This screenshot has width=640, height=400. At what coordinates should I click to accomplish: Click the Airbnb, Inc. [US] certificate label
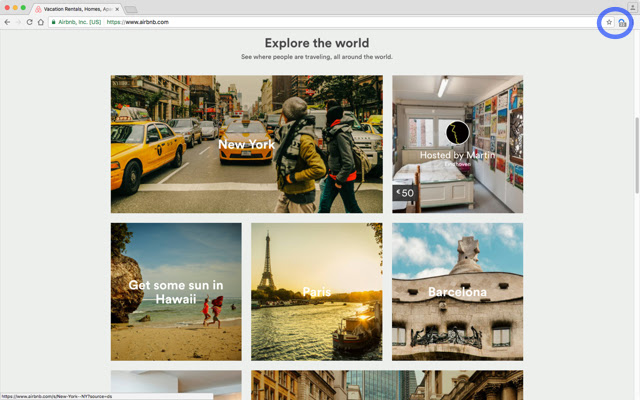(80, 22)
